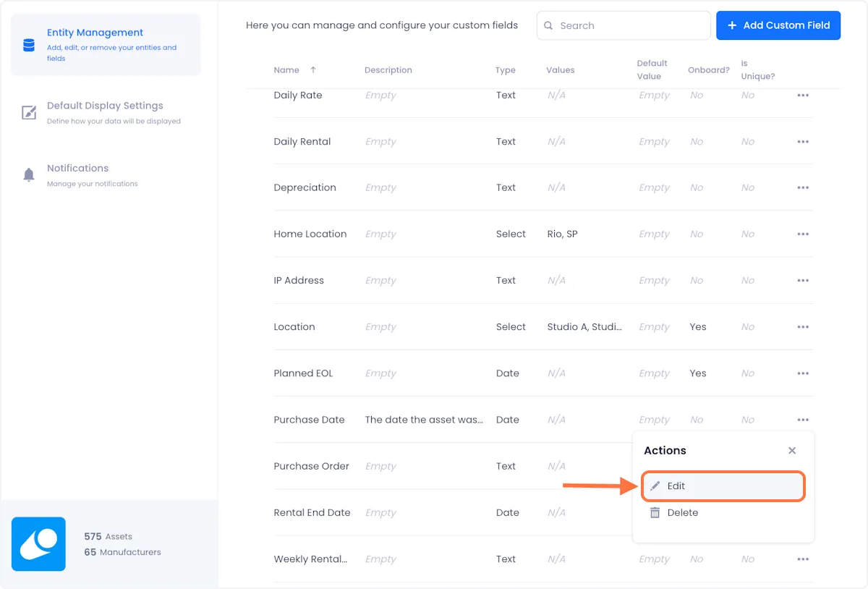Open actions menu for Weekly Rental row
Screen dimensions: 868x589
[x=803, y=559]
